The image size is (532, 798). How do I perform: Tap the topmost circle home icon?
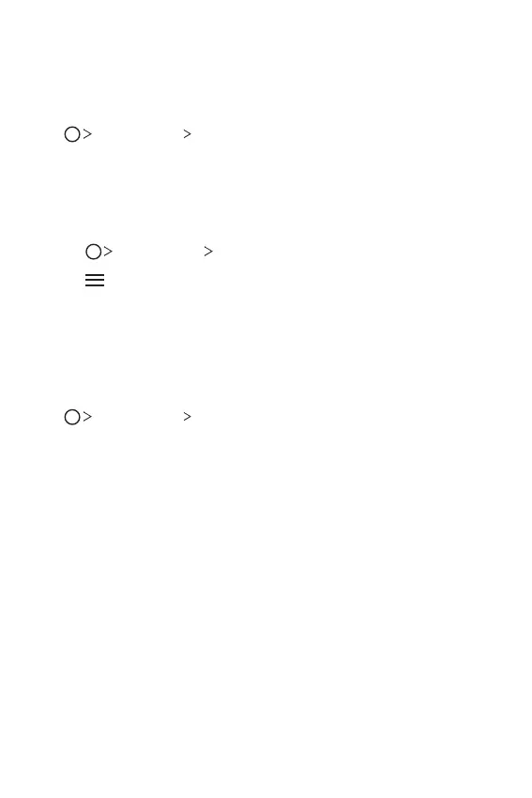[x=72, y=134]
